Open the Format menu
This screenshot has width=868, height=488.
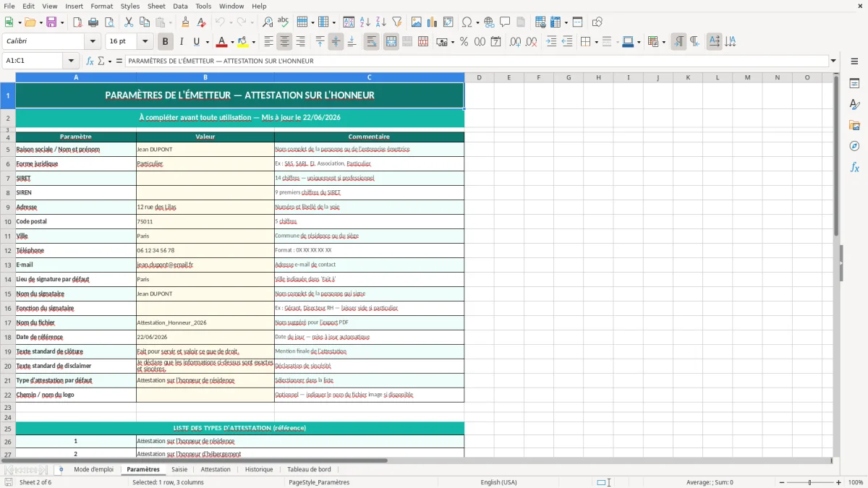click(x=102, y=6)
